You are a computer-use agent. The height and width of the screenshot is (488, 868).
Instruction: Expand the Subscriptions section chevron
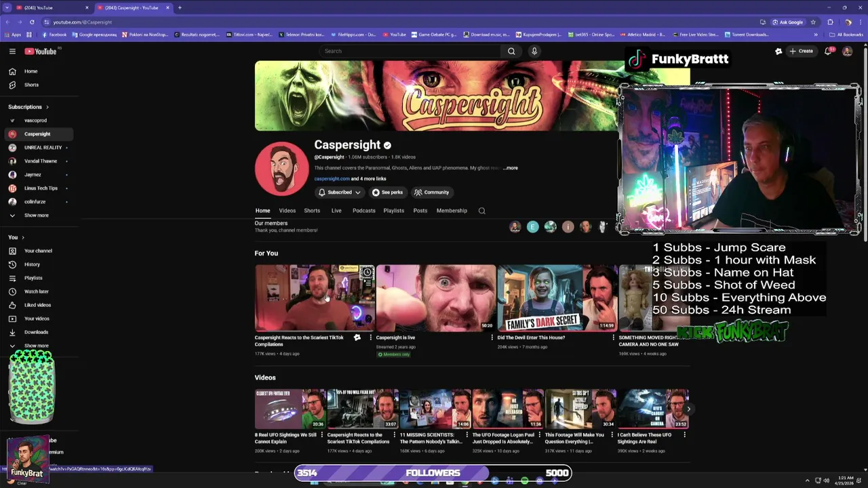(x=47, y=107)
